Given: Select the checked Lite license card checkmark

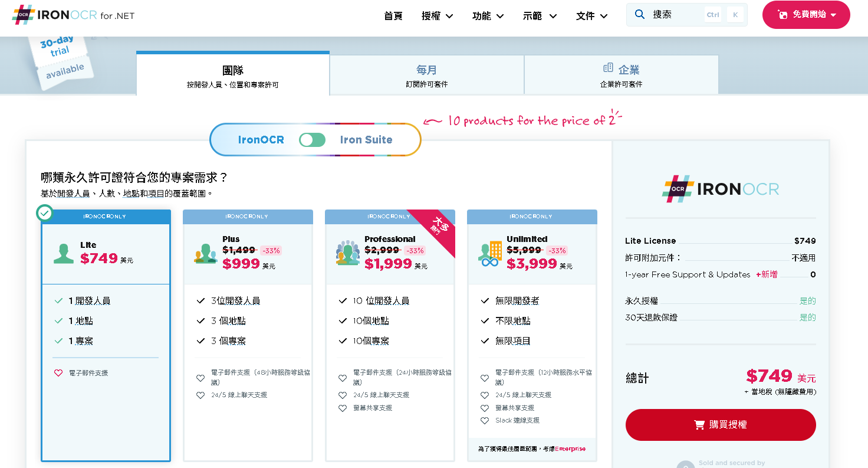Looking at the screenshot, I should 44,213.
